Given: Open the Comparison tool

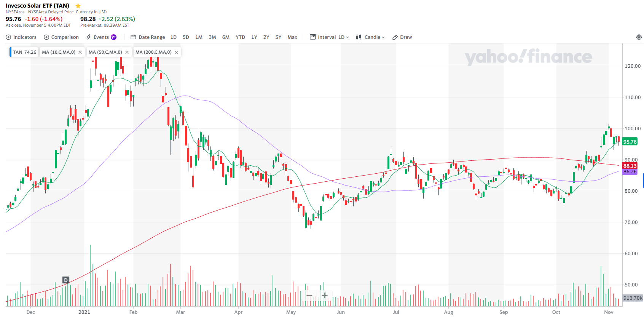Looking at the screenshot, I should (x=61, y=37).
